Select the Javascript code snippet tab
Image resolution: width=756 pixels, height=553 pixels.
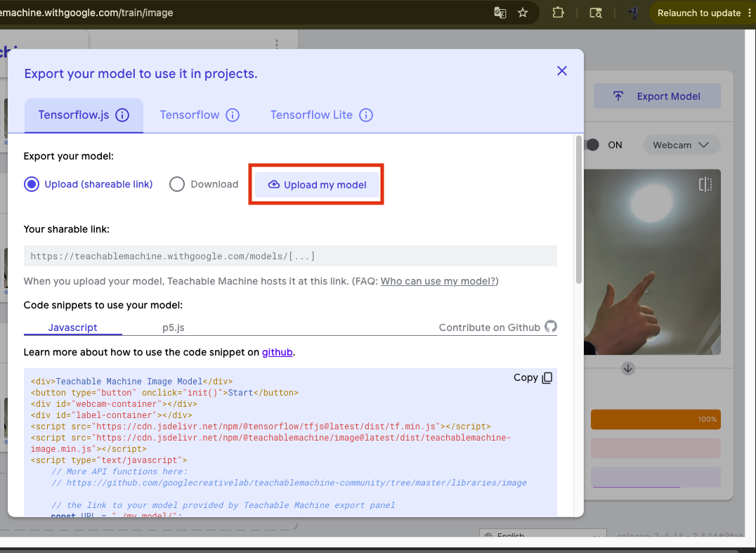point(73,327)
